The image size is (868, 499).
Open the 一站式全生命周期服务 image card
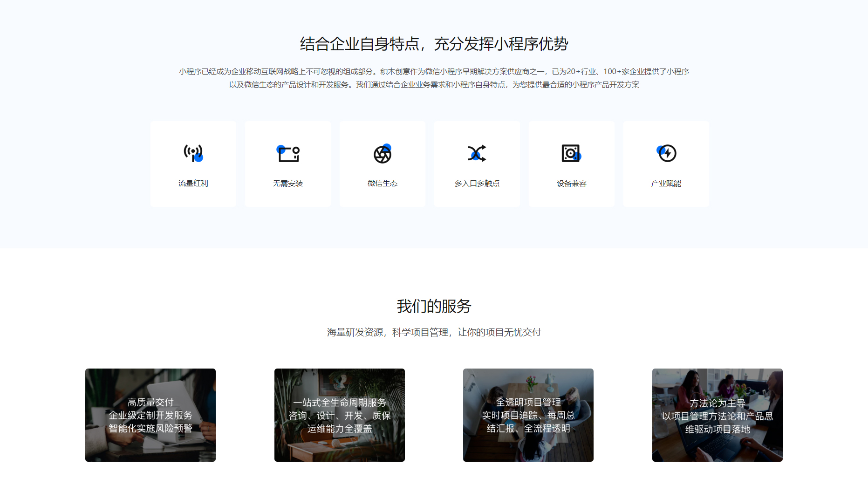click(339, 415)
